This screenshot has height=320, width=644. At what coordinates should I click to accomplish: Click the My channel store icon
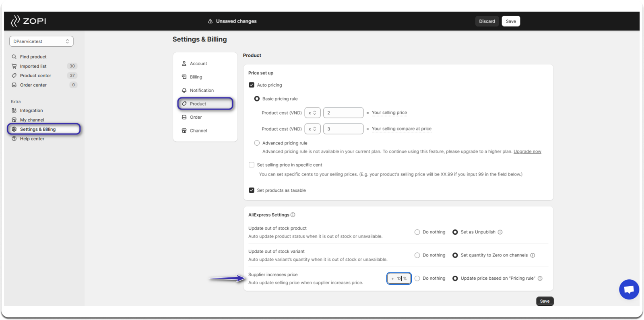pyautogui.click(x=14, y=120)
